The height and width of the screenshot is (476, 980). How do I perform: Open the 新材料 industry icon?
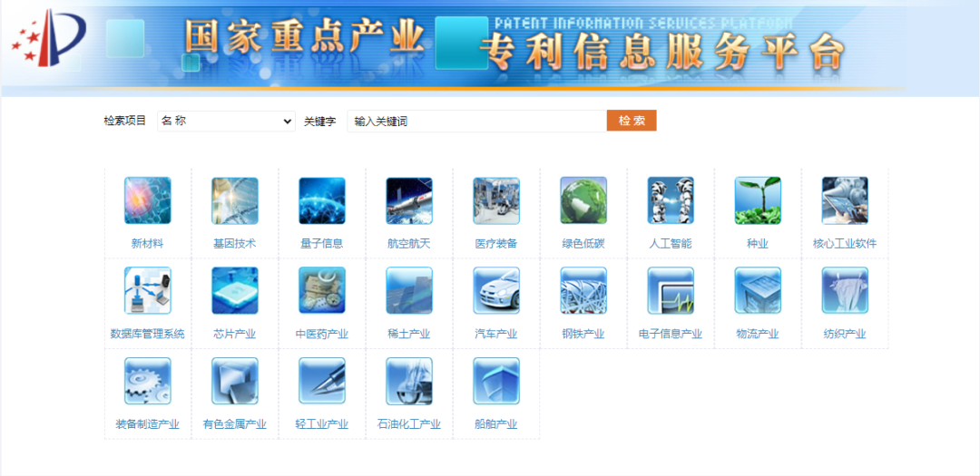(147, 200)
